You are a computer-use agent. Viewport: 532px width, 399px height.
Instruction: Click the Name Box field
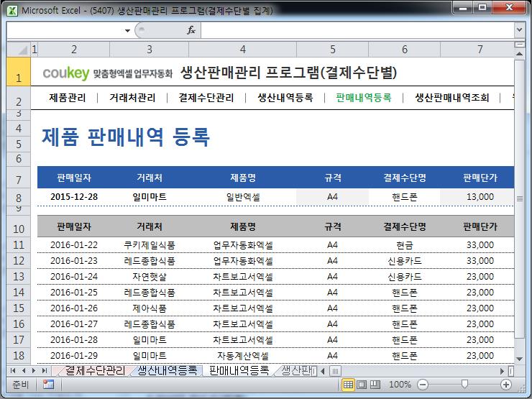coord(65,30)
